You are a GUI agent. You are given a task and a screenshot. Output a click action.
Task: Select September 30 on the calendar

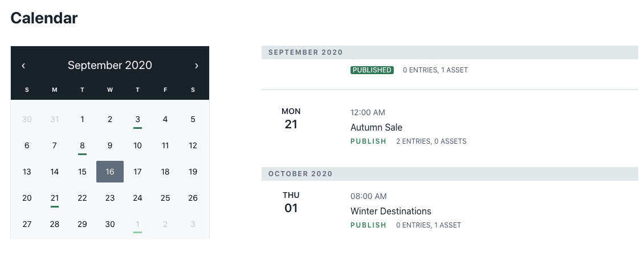point(110,224)
